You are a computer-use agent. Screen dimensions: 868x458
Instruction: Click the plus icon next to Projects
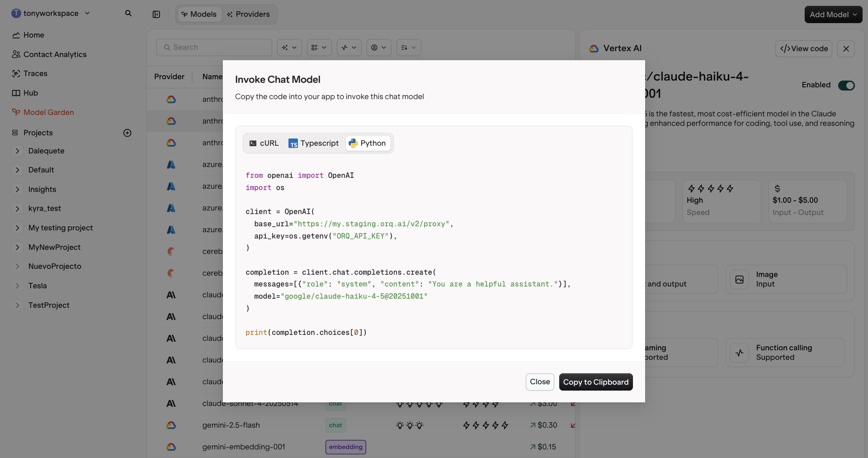tap(127, 133)
